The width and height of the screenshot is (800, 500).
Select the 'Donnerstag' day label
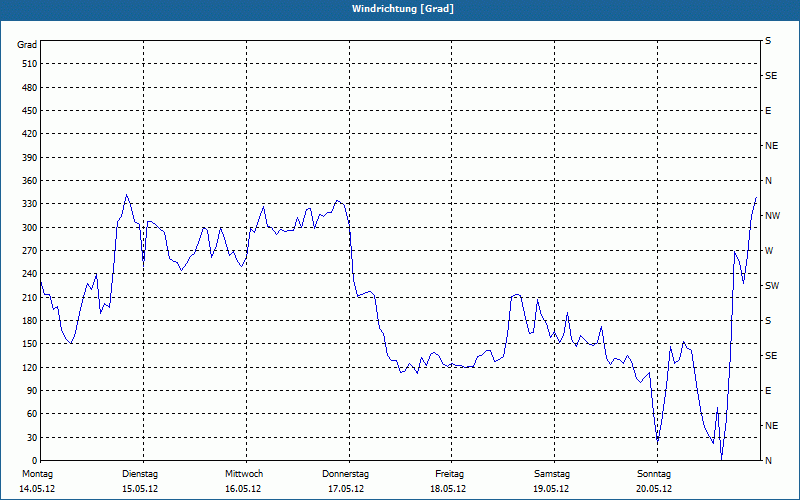[x=345, y=474]
